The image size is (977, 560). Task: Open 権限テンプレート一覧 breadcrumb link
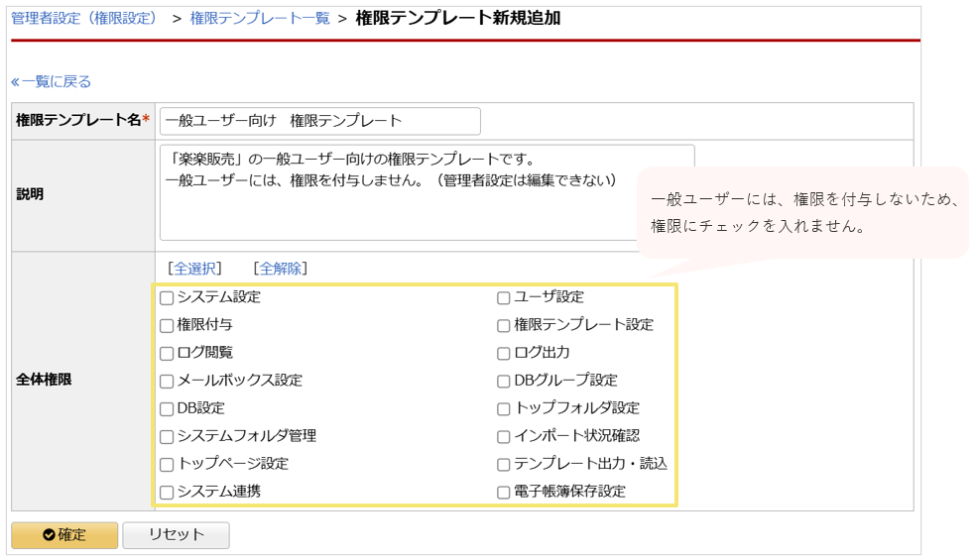(x=259, y=18)
